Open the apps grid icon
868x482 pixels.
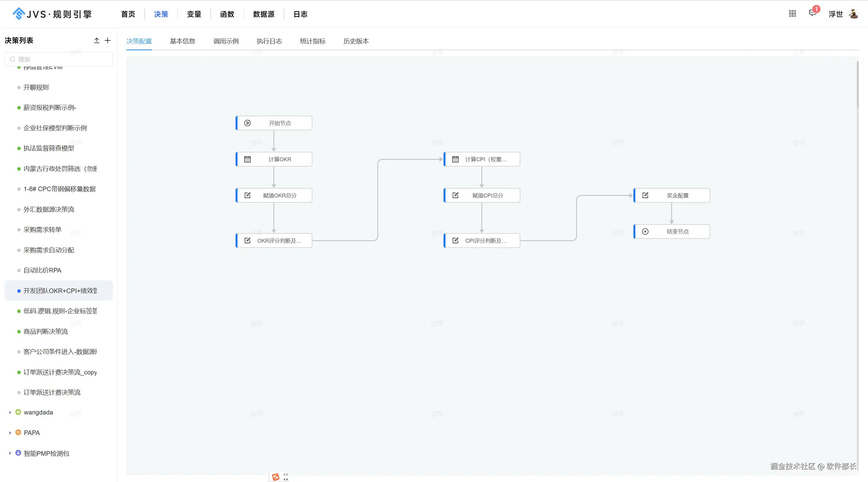click(x=792, y=14)
